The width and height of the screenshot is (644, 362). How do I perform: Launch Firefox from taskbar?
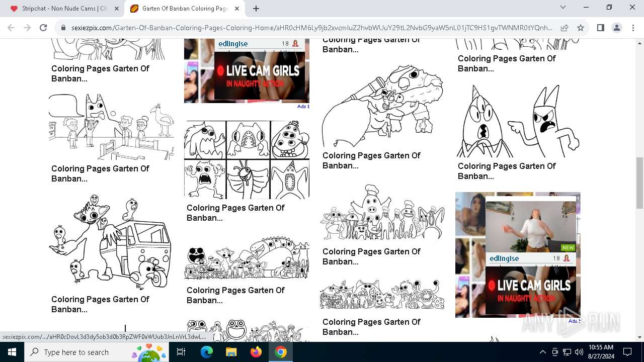[256, 352]
